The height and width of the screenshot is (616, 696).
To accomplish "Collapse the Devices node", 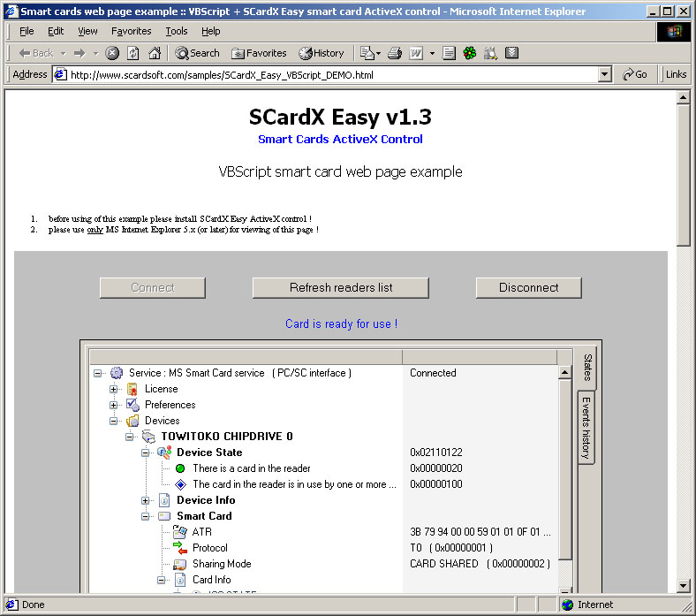I will click(114, 421).
